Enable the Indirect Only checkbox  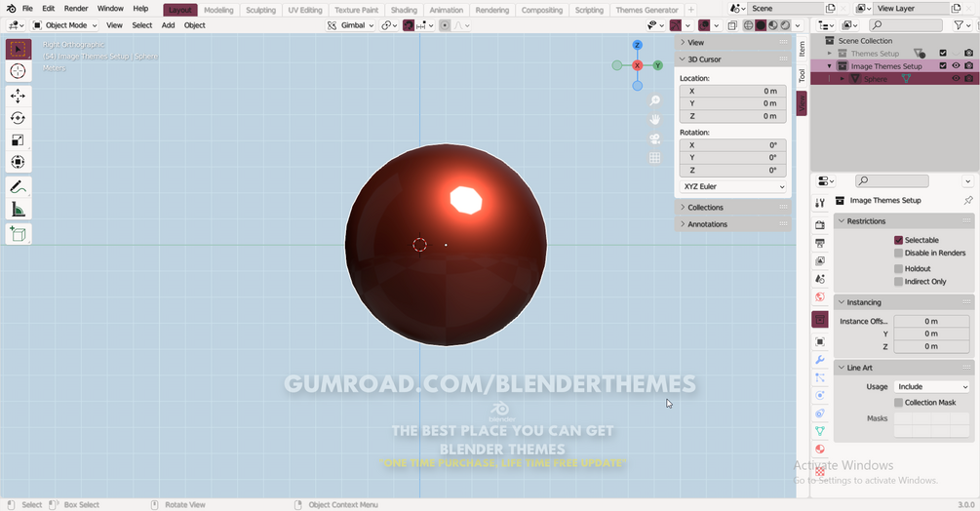[x=899, y=282]
